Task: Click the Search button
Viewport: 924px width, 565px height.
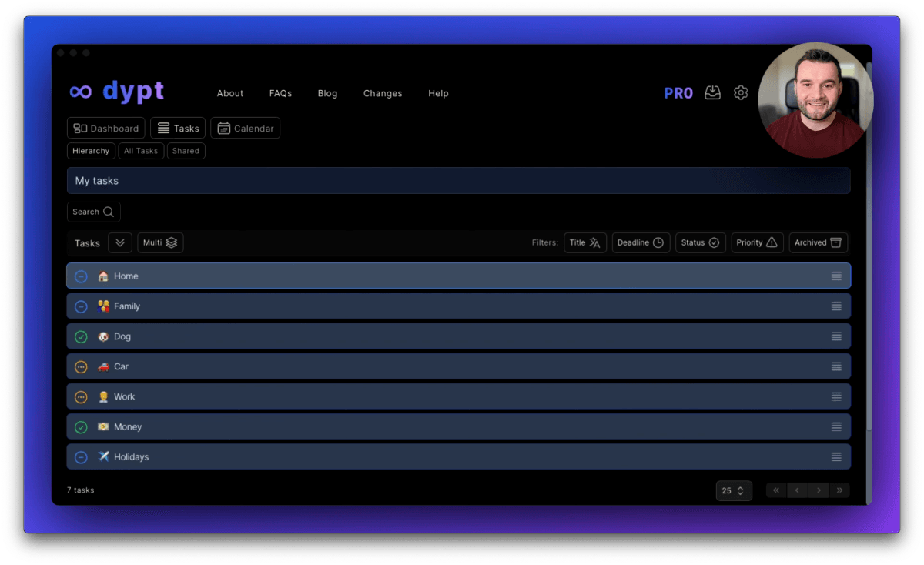Action: 94,212
